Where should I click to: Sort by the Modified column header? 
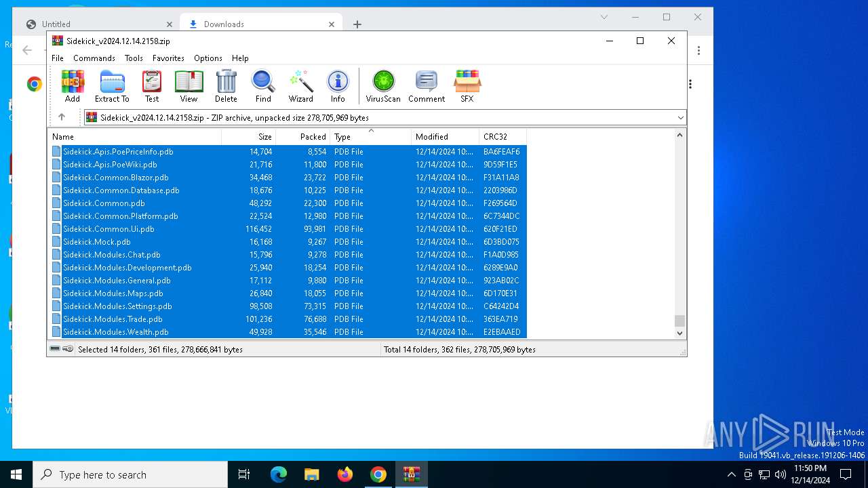tap(445, 136)
